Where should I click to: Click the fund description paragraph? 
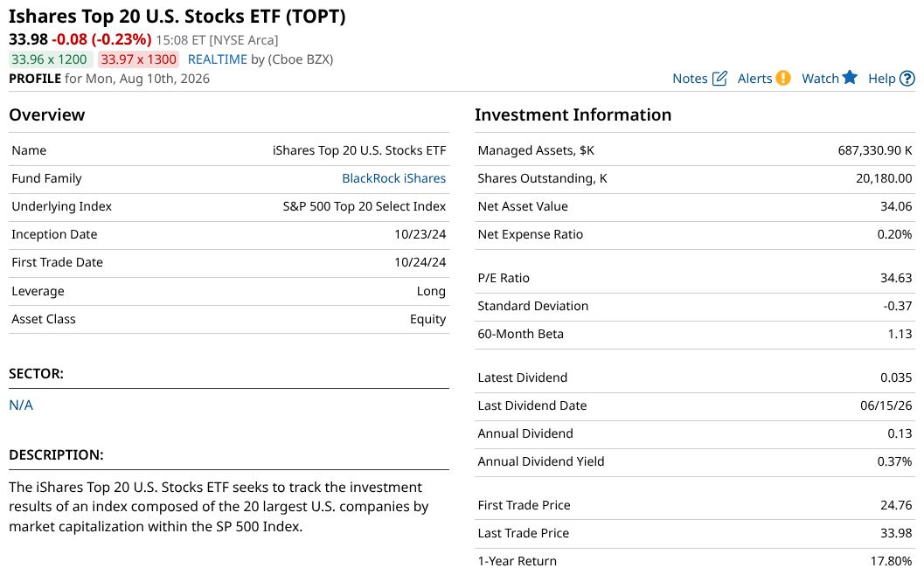tap(219, 507)
